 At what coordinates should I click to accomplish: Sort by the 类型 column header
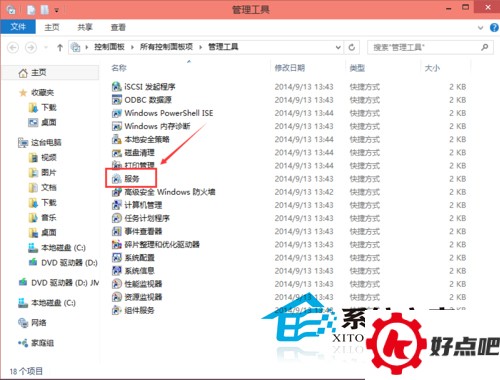pyautogui.click(x=357, y=68)
